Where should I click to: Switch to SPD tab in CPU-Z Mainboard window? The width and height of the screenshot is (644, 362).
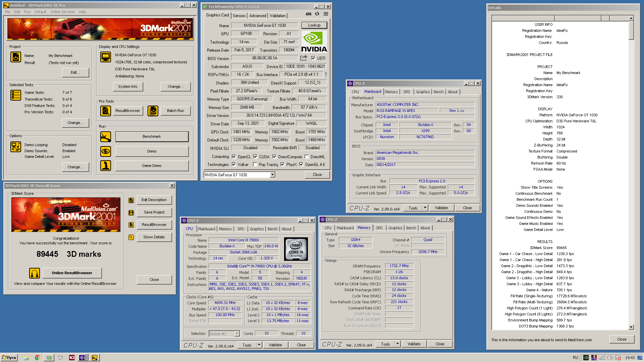(407, 92)
